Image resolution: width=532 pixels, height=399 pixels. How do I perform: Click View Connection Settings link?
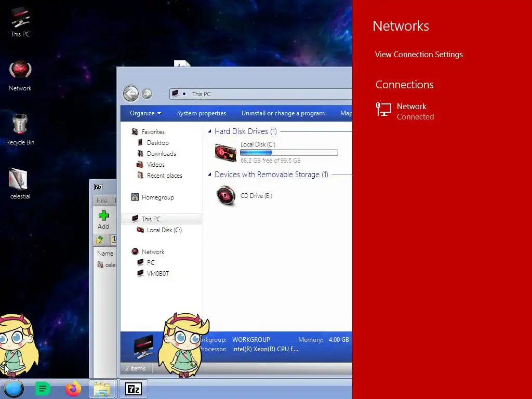click(419, 54)
